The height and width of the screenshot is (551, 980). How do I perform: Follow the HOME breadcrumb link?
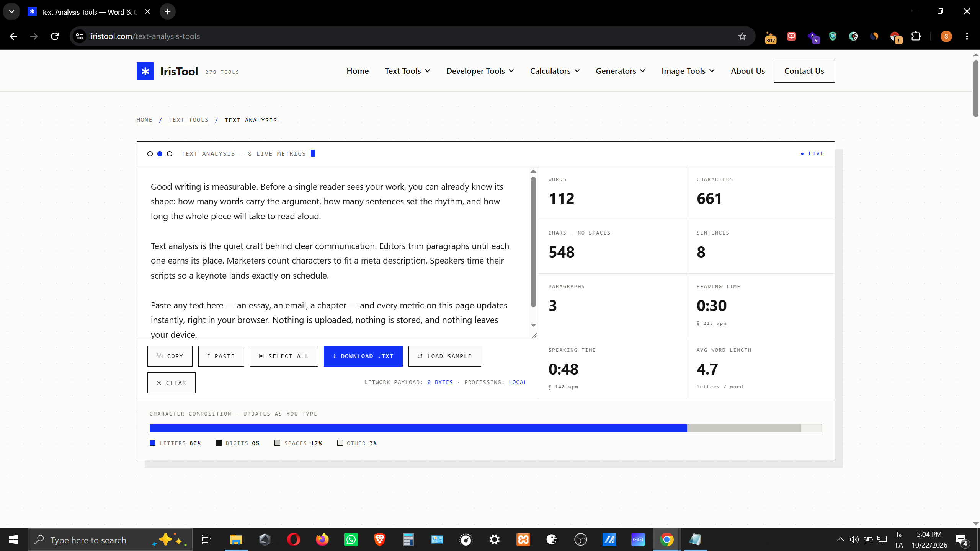point(144,120)
